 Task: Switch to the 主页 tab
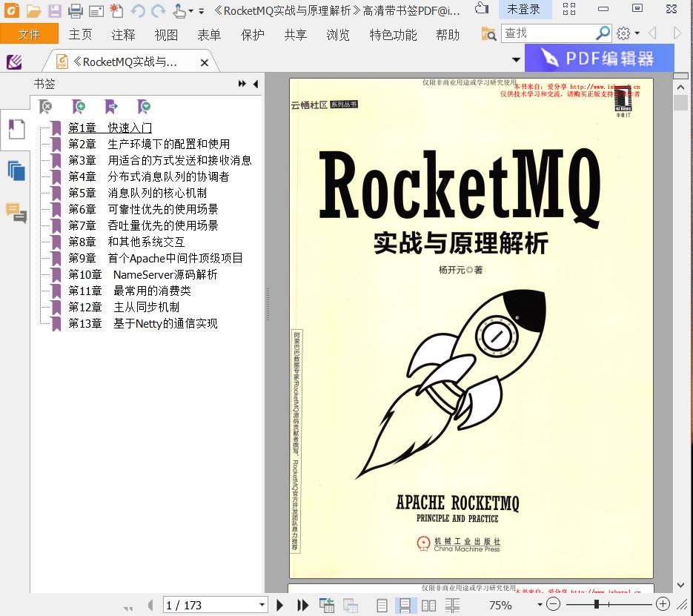81,34
